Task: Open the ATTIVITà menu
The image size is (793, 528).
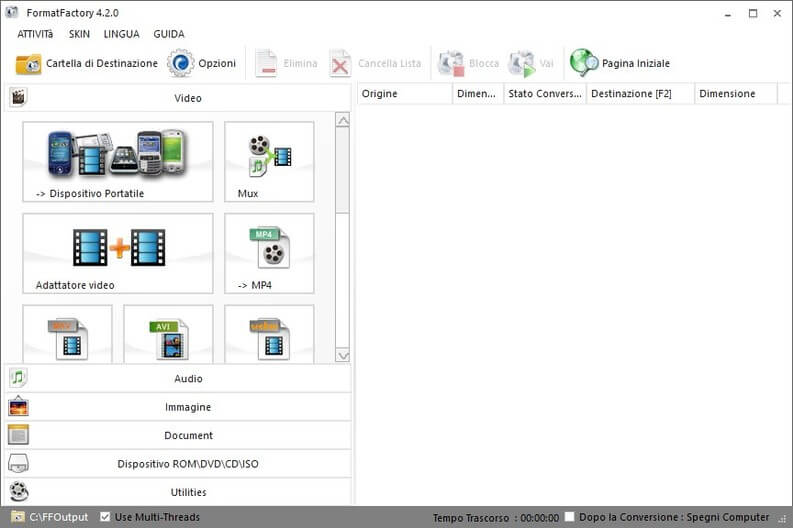Action: [35, 34]
